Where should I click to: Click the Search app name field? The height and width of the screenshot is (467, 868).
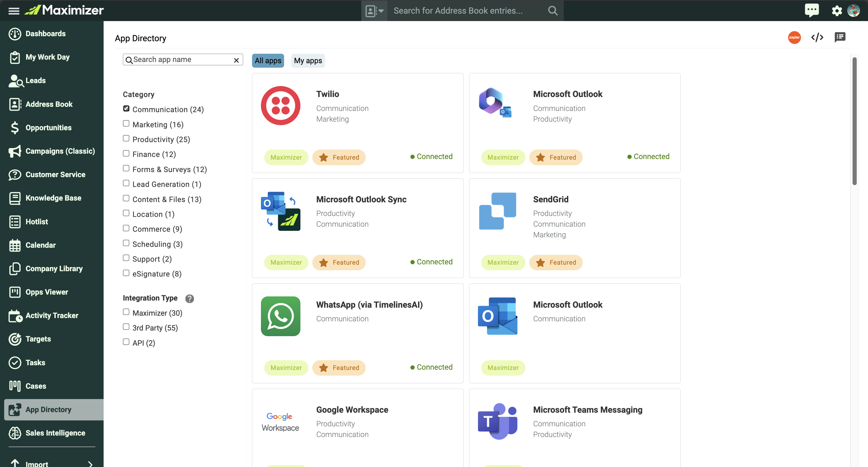[x=183, y=60]
